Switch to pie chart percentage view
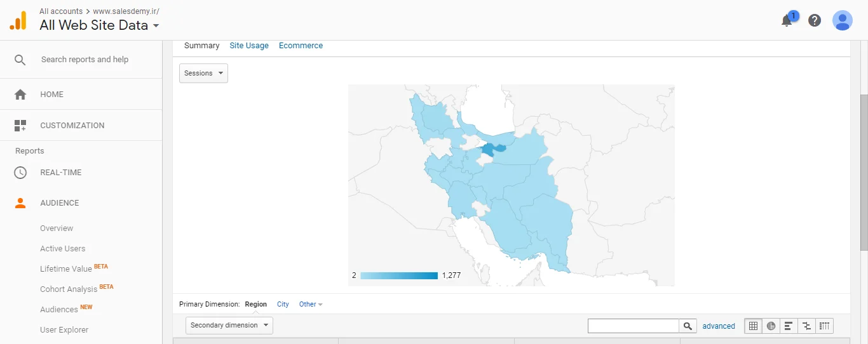This screenshot has height=344, width=868. [x=771, y=326]
